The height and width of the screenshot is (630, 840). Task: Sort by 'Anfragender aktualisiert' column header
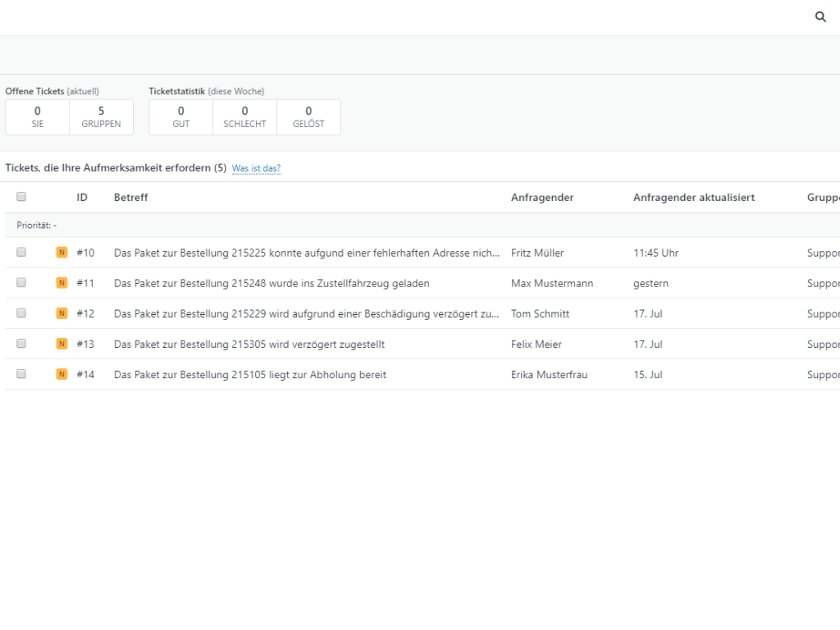tap(694, 198)
